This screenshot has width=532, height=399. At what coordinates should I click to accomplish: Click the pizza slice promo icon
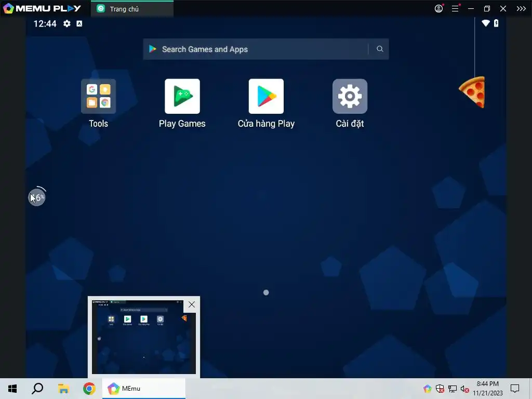[x=472, y=92]
